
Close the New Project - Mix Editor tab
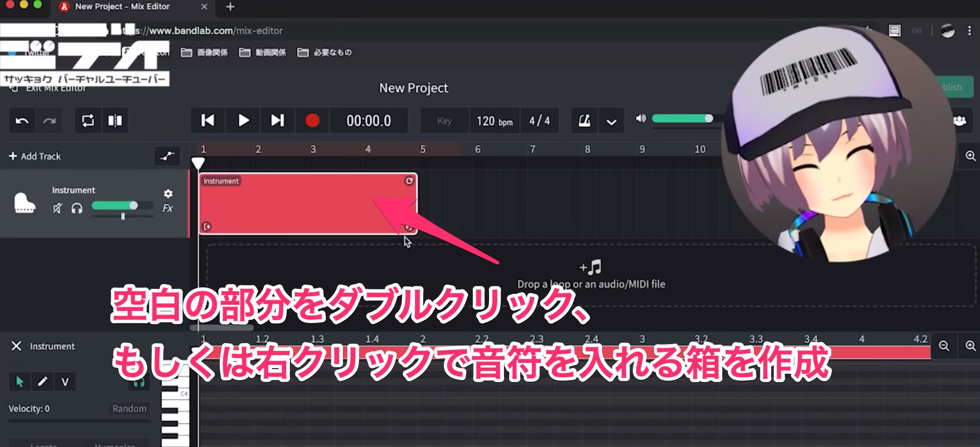(204, 7)
